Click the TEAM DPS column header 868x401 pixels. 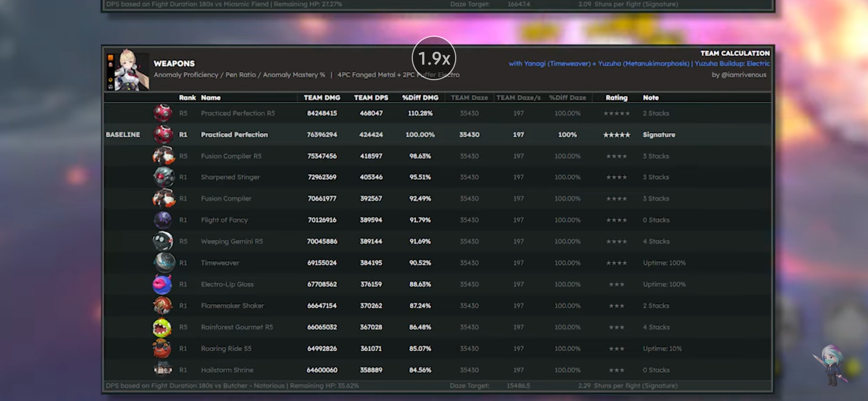coord(371,98)
